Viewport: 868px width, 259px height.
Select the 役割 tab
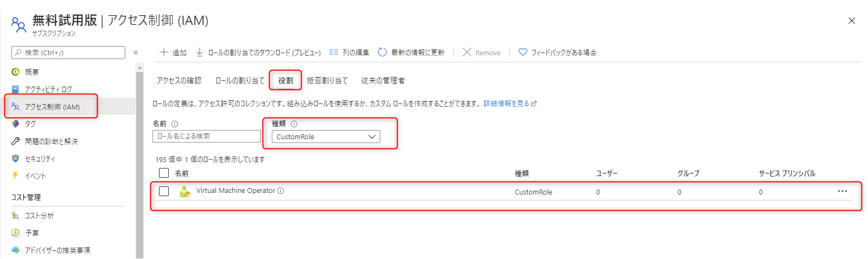286,81
